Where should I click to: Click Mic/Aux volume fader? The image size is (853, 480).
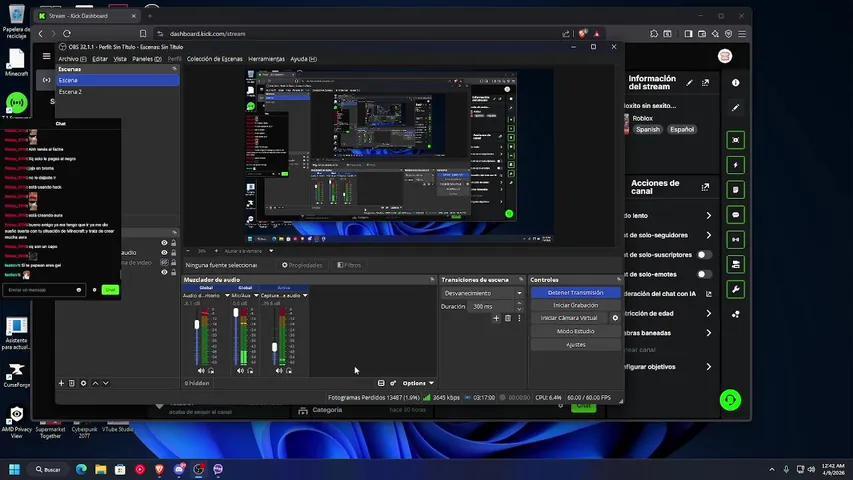click(x=236, y=313)
